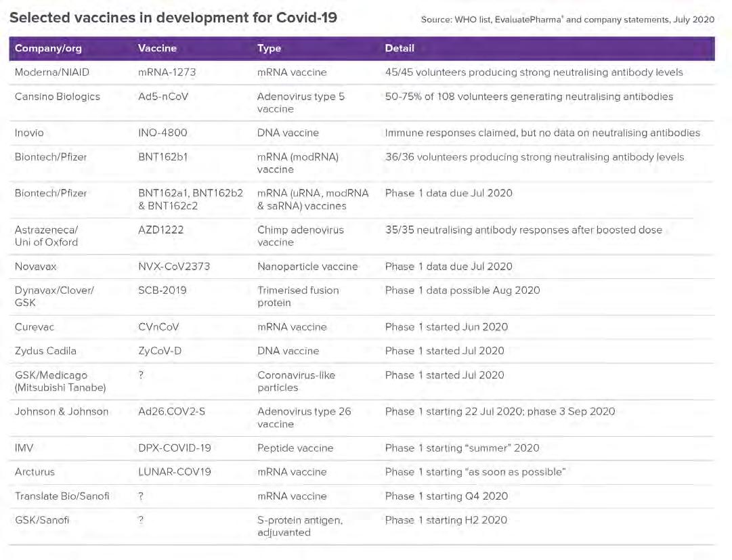This screenshot has height=560, width=732.
Task: Select the 'Curevac' company cell
Action: coord(34,327)
